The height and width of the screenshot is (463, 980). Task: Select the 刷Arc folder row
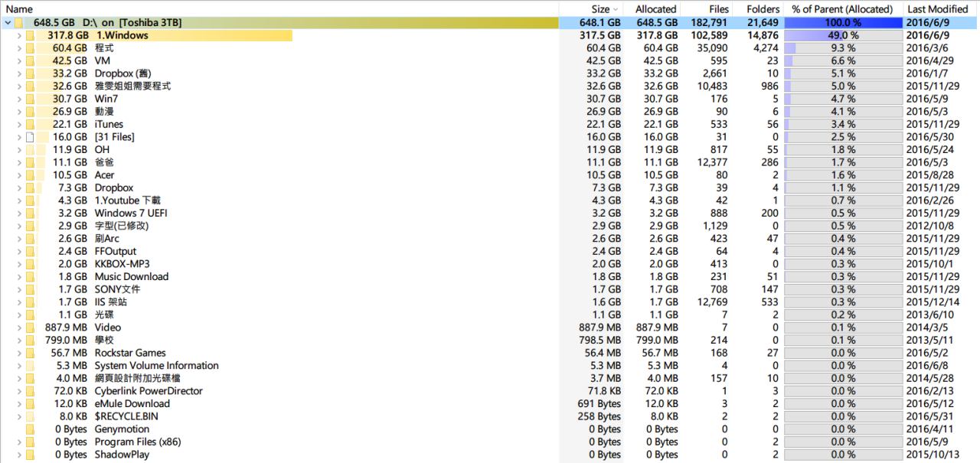(490, 238)
